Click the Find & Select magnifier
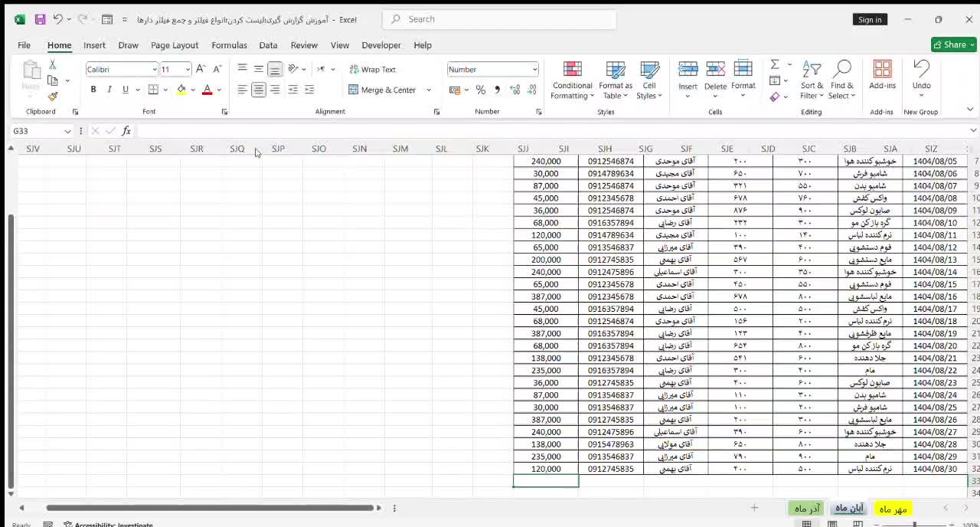980x527 pixels. click(841, 80)
